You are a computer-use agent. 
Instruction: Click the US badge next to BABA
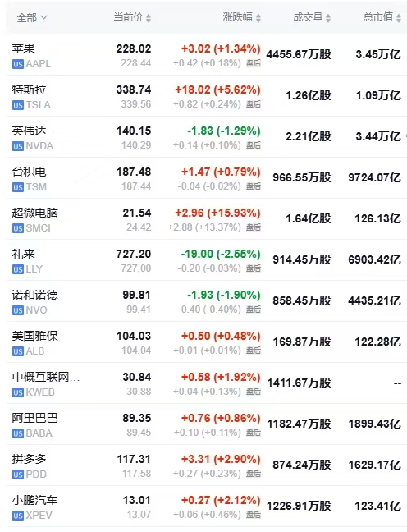click(18, 433)
